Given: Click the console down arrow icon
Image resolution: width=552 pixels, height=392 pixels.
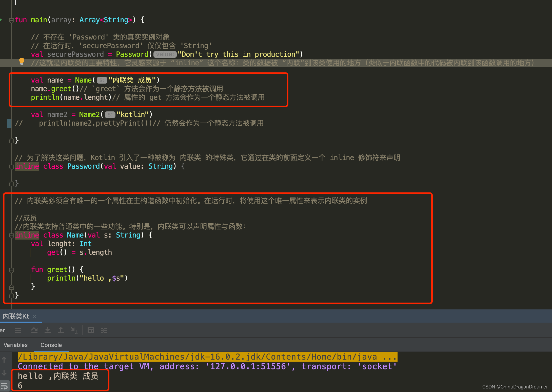Looking at the screenshot, I should pyautogui.click(x=4, y=373).
